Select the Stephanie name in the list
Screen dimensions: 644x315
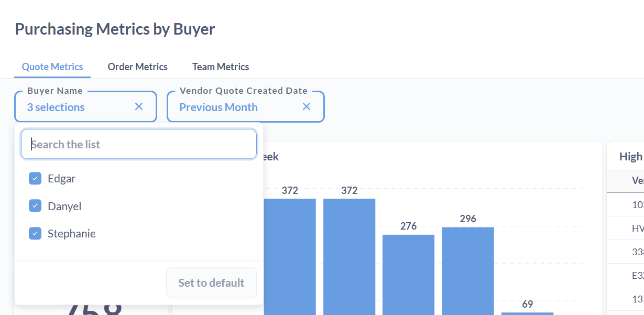71,233
